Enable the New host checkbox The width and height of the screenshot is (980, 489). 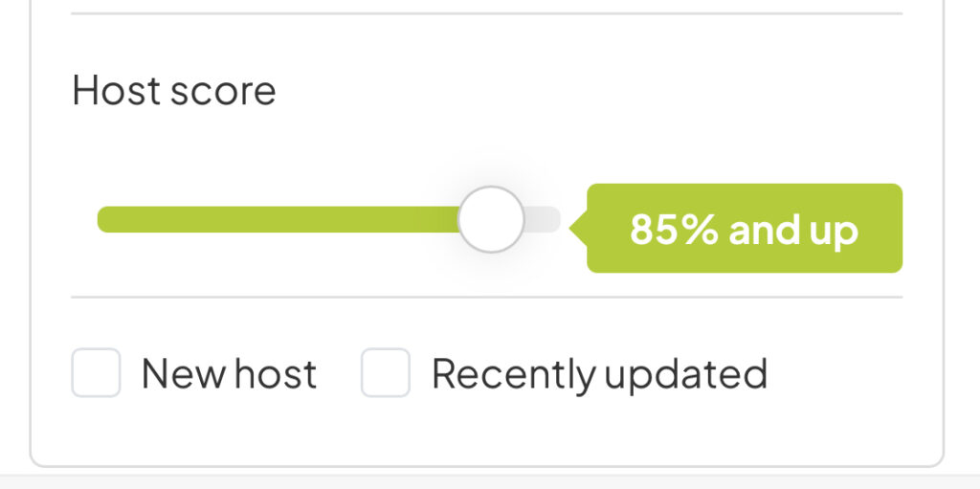pos(96,373)
